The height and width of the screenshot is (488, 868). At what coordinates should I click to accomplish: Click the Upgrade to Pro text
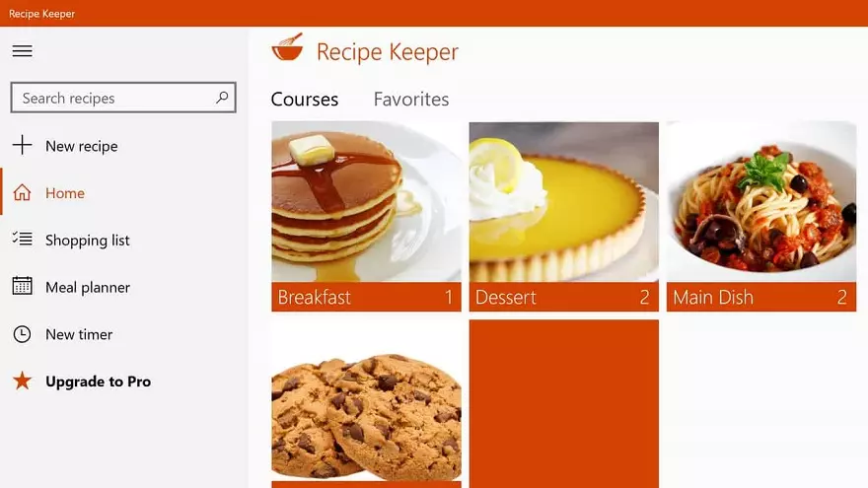[98, 382]
